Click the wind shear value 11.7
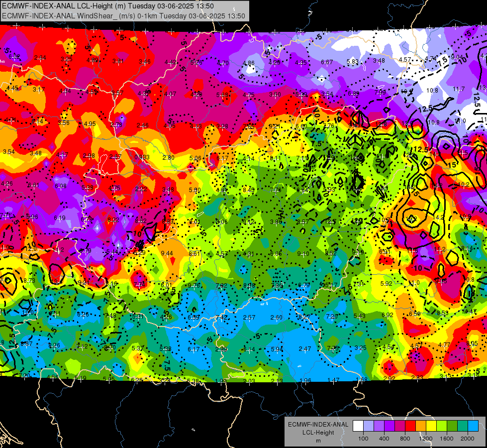Screen dimensions: 487x448 point(459,89)
